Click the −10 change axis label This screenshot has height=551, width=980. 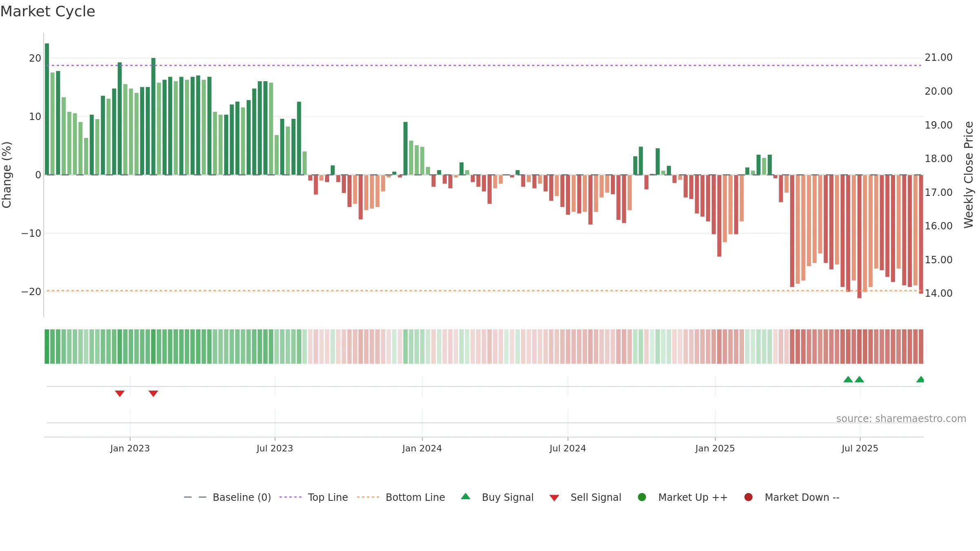[x=31, y=233]
